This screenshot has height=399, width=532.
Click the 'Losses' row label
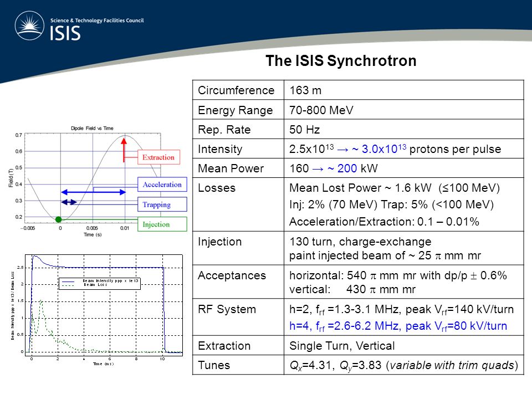pos(217,188)
